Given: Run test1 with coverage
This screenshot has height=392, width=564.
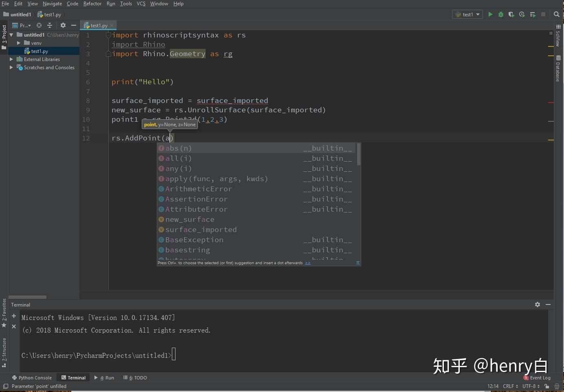Looking at the screenshot, I should [511, 14].
